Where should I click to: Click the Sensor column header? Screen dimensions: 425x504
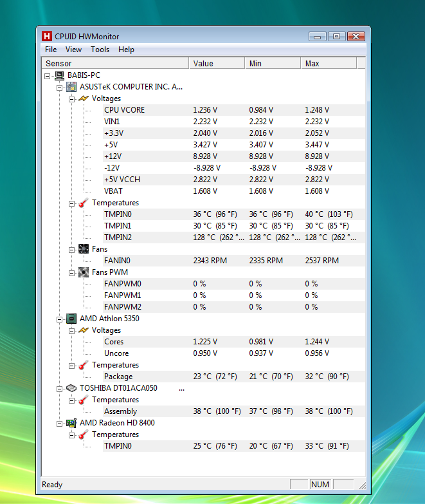(115, 63)
